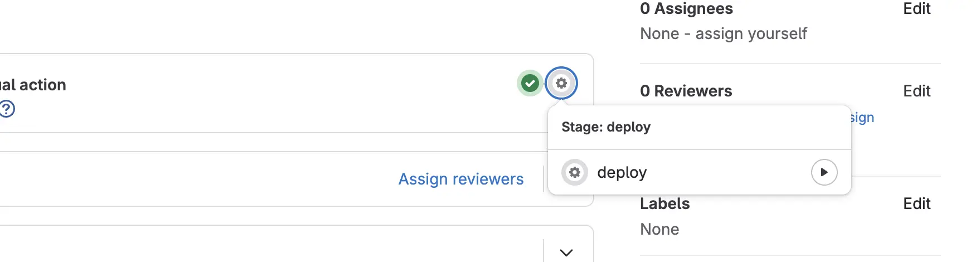Run the deploy manual job with play button
The height and width of the screenshot is (262, 980).
[824, 172]
